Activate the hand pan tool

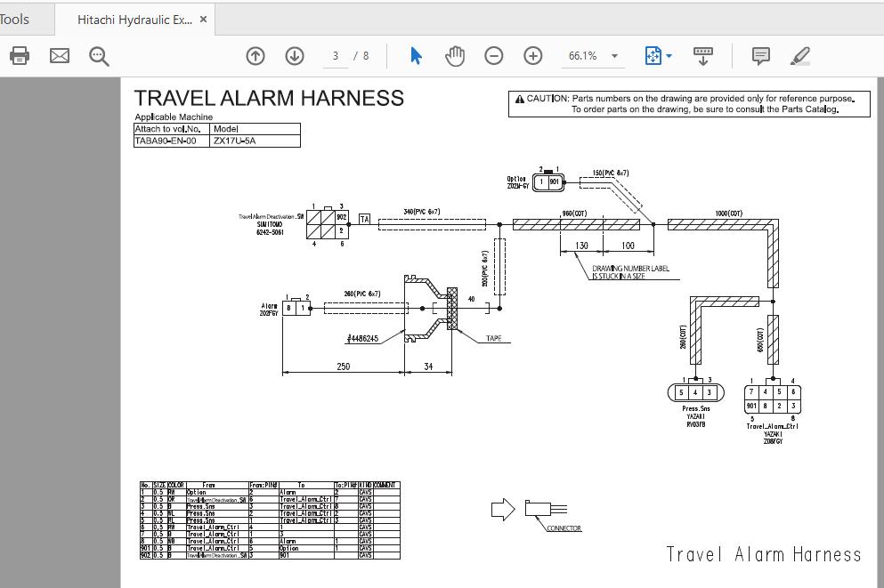click(x=454, y=56)
